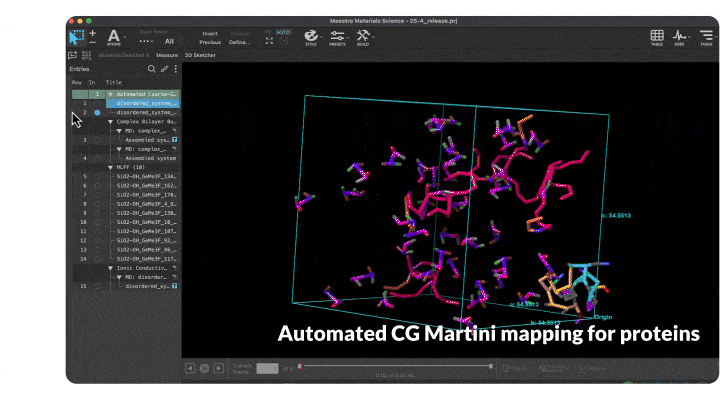Select SiO2-OH_GeMe3F_4_9 entry
This screenshot has width=720, height=405.
tap(146, 204)
